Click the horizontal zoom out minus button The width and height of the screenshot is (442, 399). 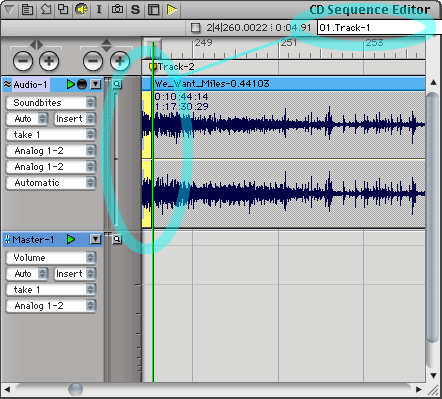pos(23,61)
